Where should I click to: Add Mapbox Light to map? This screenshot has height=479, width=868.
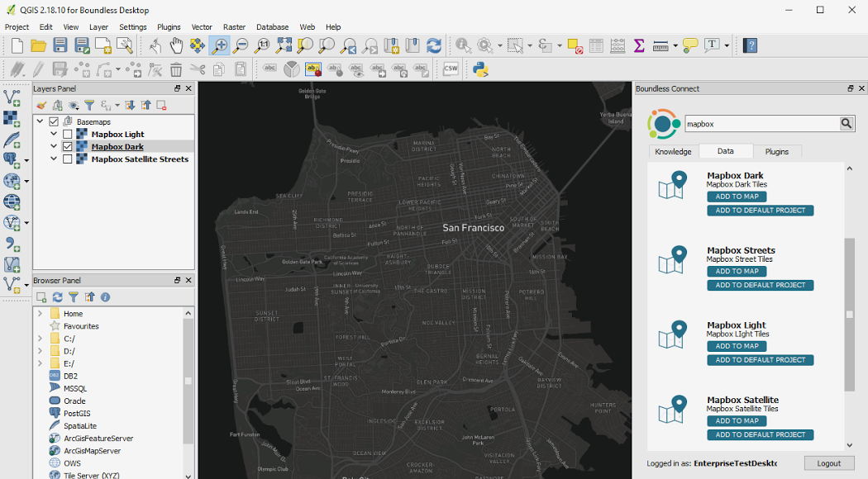[737, 346]
